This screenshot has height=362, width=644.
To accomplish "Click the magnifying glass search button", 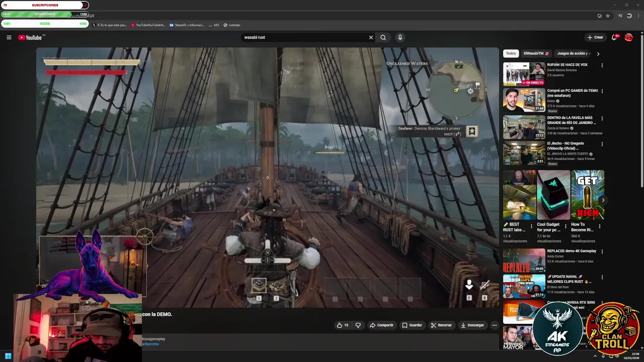I will click(x=383, y=37).
